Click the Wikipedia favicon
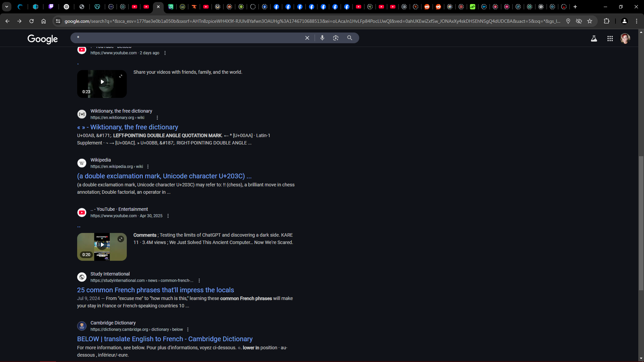Viewport: 644px width, 362px height. point(82,163)
